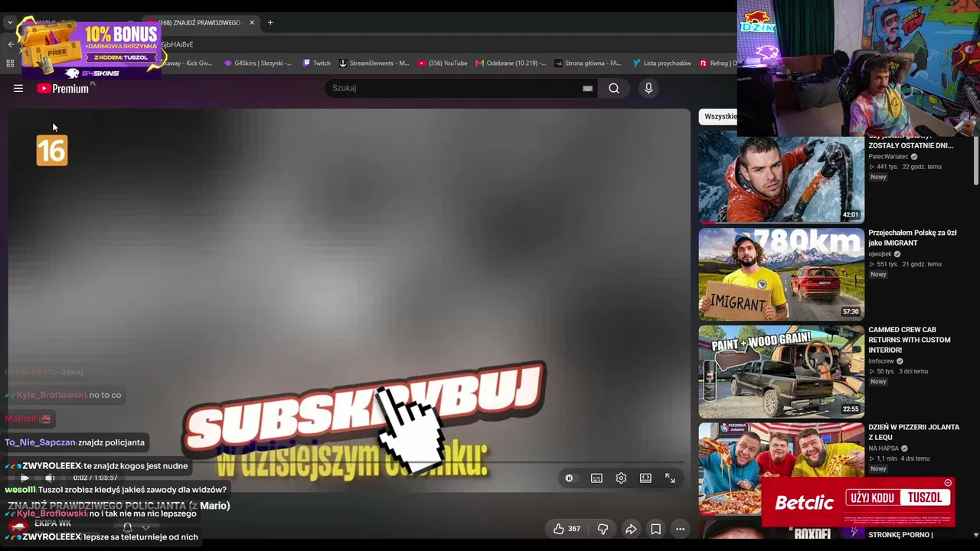Click the recommendations sidebar scrollbar

pyautogui.click(x=975, y=161)
